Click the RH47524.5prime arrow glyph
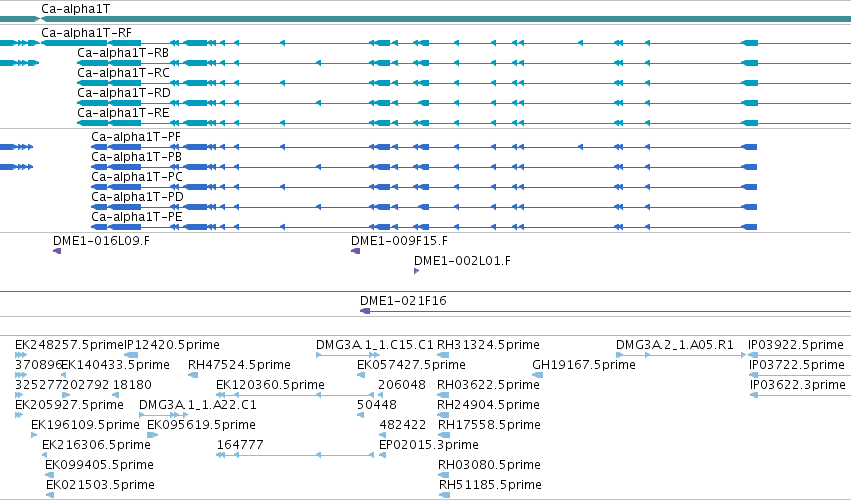The image size is (851, 500). pyautogui.click(x=193, y=375)
